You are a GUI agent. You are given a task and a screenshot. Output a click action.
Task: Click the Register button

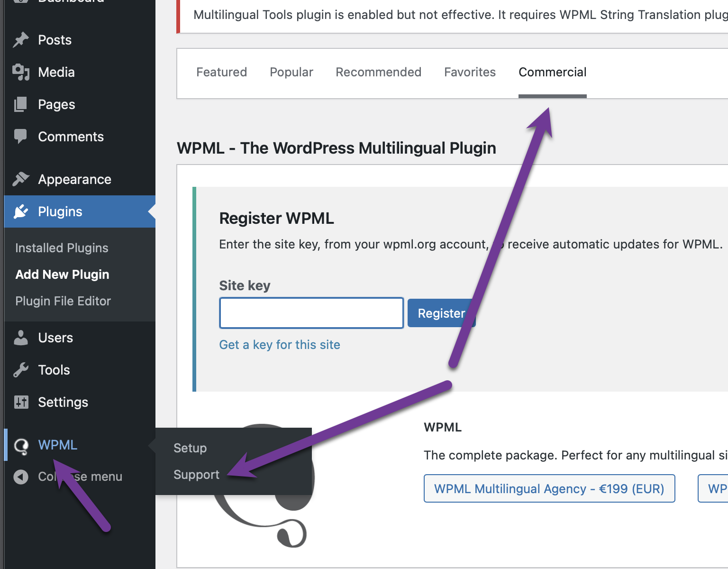pos(441,313)
